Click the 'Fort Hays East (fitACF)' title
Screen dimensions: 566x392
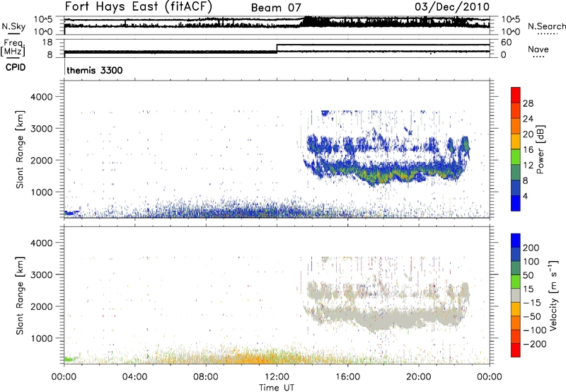[x=138, y=6]
